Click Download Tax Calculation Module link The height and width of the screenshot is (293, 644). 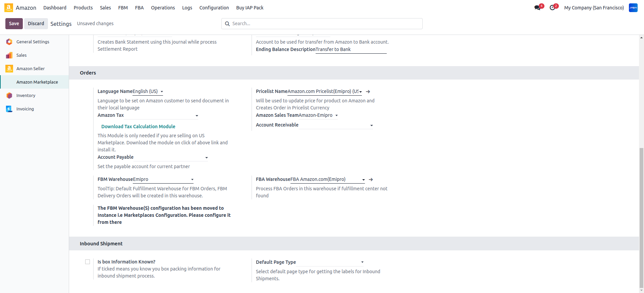coord(138,127)
